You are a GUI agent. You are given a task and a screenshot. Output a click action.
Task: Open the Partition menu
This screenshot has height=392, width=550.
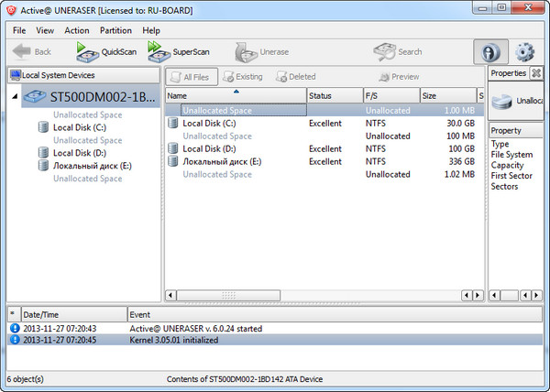coord(115,30)
